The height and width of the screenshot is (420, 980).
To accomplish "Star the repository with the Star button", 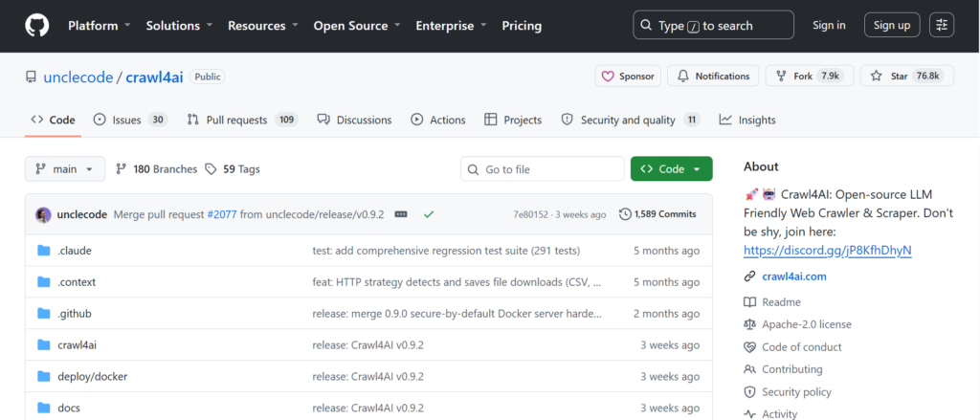I will click(907, 77).
